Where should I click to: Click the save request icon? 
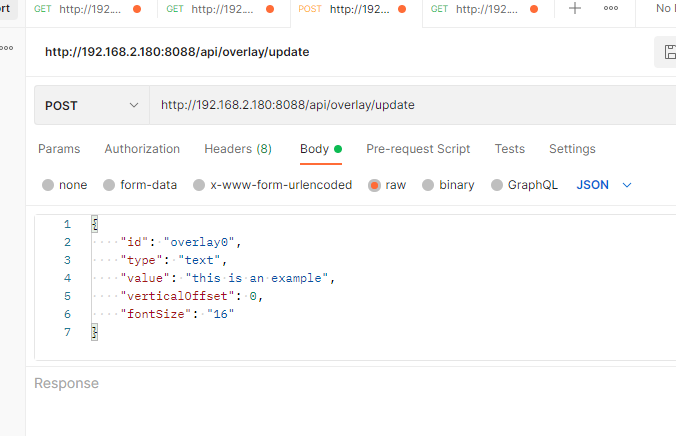pyautogui.click(x=666, y=52)
